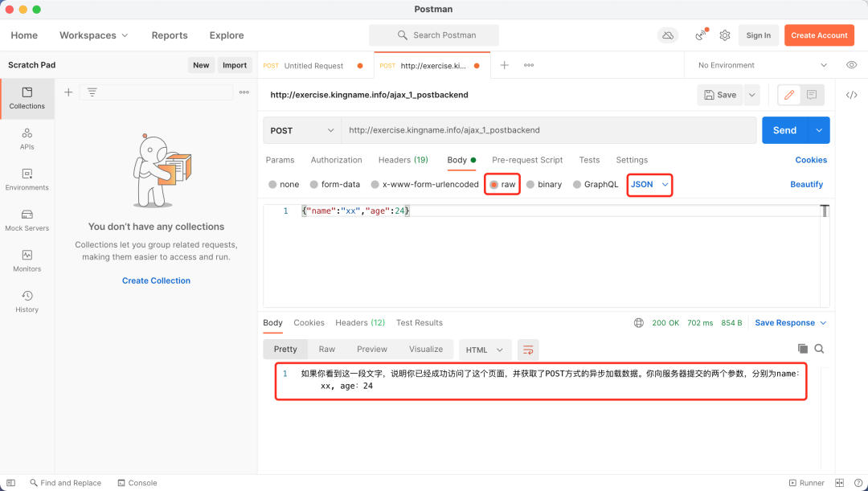868x491 pixels.
Task: Switch to the Tests tab
Action: pyautogui.click(x=589, y=160)
